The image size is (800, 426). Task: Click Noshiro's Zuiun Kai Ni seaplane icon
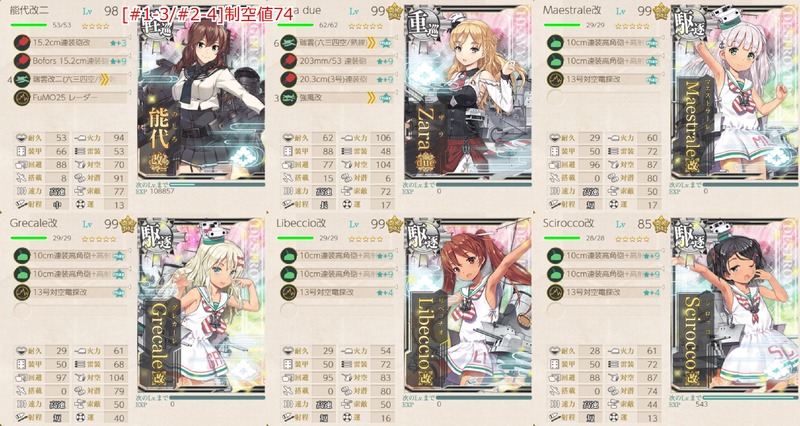pos(21,79)
